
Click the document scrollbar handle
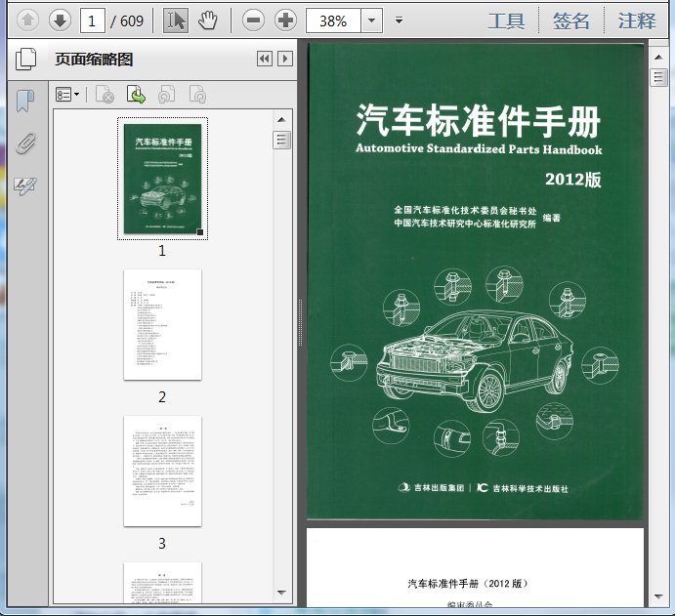click(x=658, y=77)
